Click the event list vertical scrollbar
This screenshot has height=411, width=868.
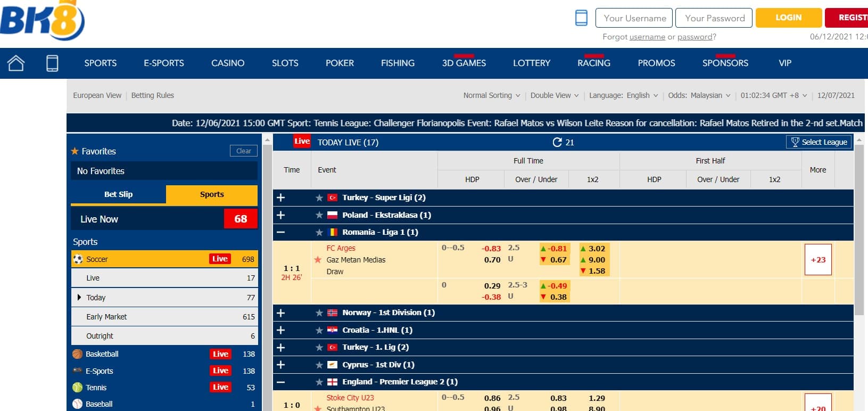(859, 229)
